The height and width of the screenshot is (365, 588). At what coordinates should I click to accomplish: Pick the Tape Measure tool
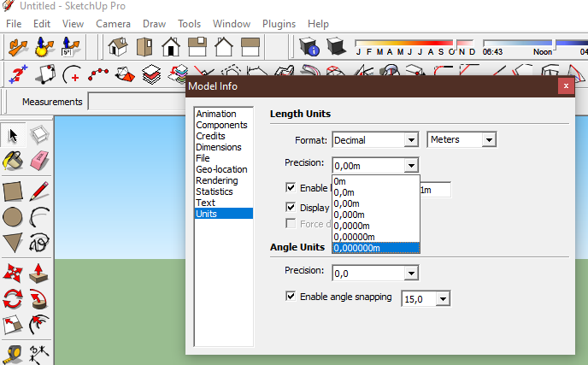(13, 354)
